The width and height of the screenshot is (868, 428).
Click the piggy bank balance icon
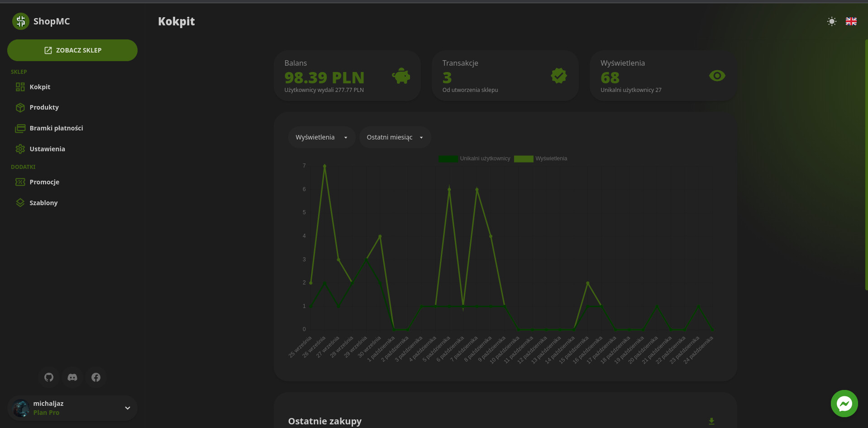tap(401, 76)
